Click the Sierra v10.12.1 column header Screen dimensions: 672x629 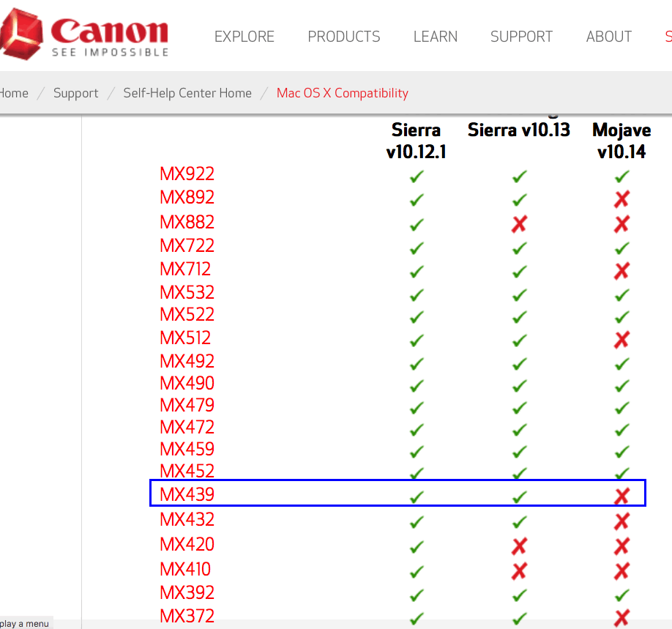click(x=416, y=141)
